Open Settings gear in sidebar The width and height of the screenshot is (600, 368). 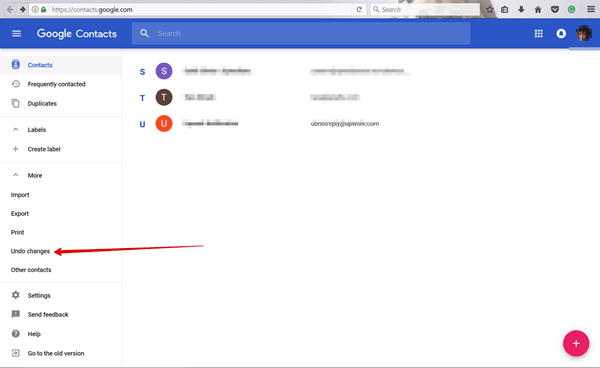tap(16, 295)
